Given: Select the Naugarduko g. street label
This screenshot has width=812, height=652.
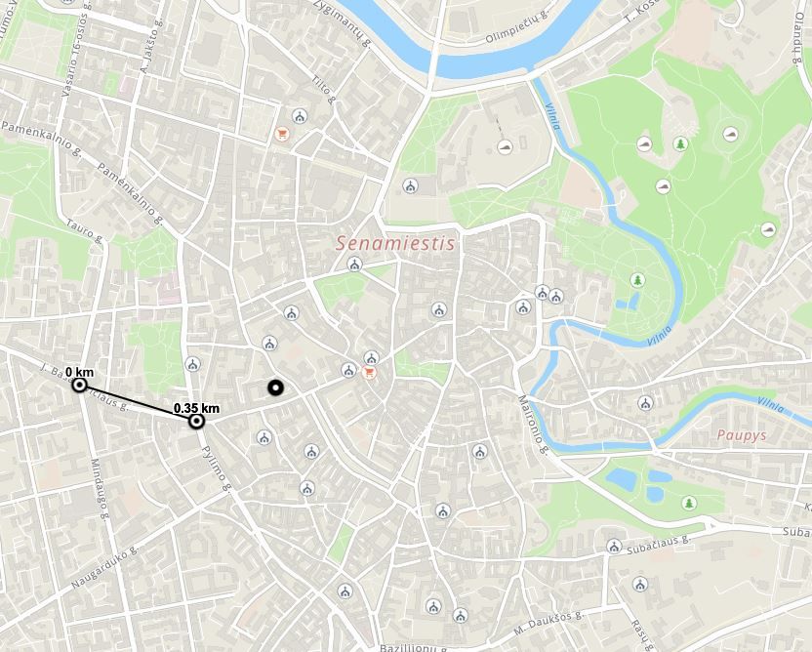Looking at the screenshot, I should 105,566.
